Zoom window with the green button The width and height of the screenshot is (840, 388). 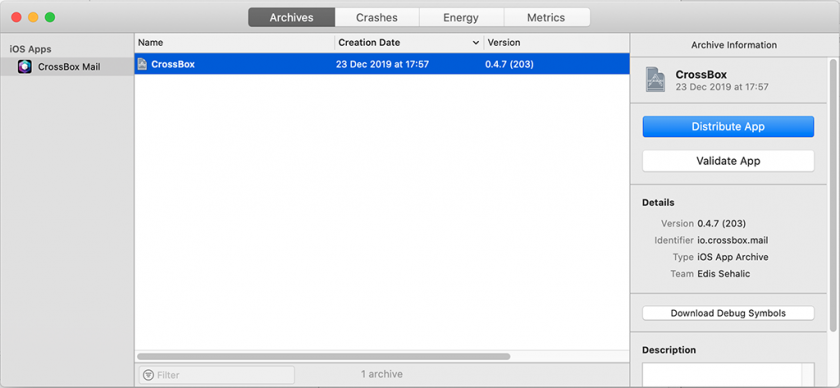pyautogui.click(x=50, y=17)
